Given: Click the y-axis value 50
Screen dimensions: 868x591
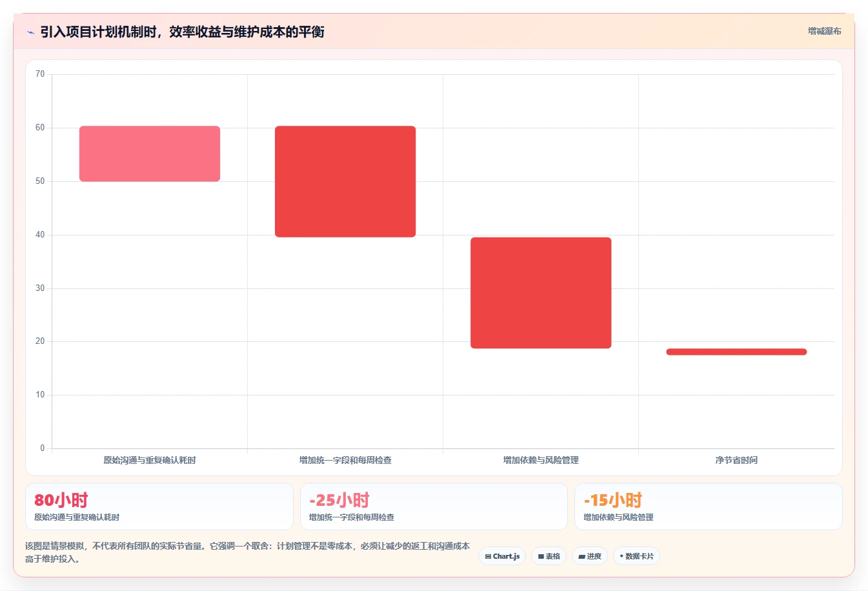Looking at the screenshot, I should coord(40,181).
